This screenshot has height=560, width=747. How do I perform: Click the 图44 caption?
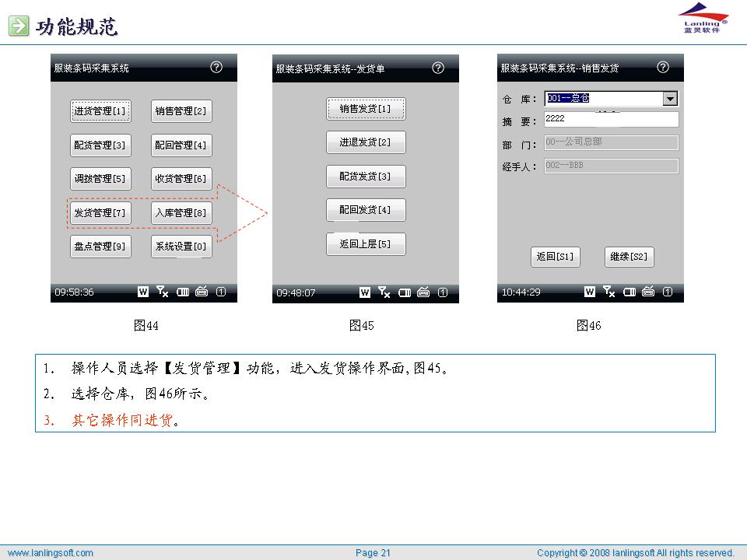[x=146, y=325]
